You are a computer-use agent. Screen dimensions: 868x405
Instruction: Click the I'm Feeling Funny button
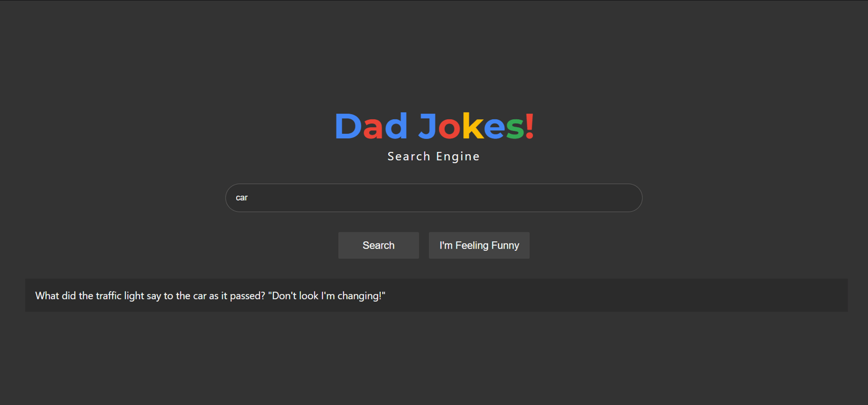[479, 245]
